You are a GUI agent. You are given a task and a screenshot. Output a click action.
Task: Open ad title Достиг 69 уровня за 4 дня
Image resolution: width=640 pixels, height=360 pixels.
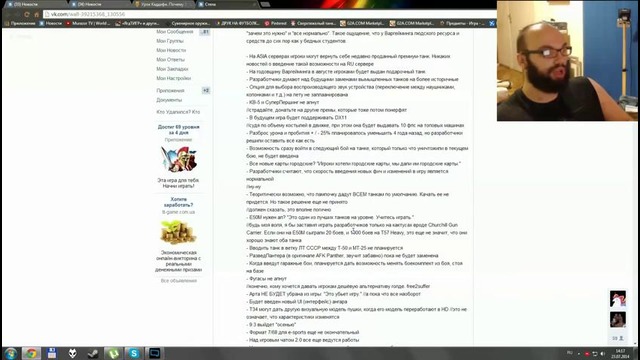tap(178, 130)
